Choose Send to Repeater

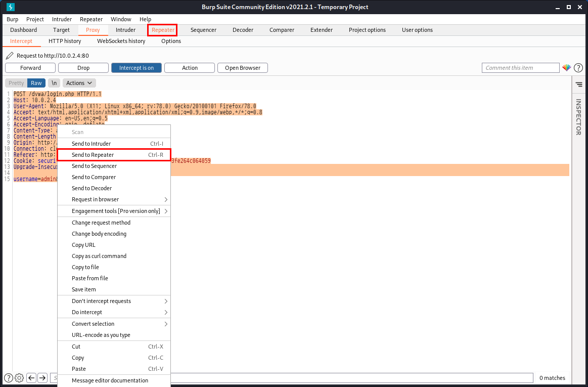point(114,155)
